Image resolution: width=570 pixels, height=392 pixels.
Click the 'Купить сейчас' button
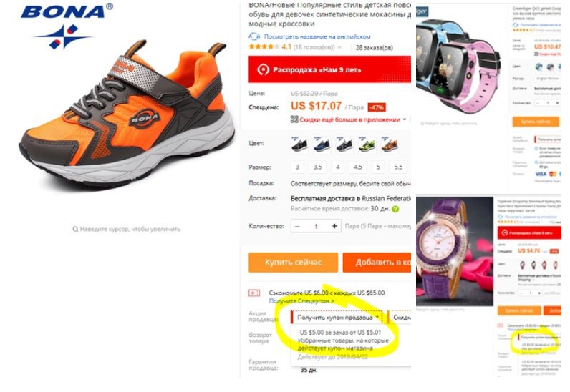coord(294,263)
